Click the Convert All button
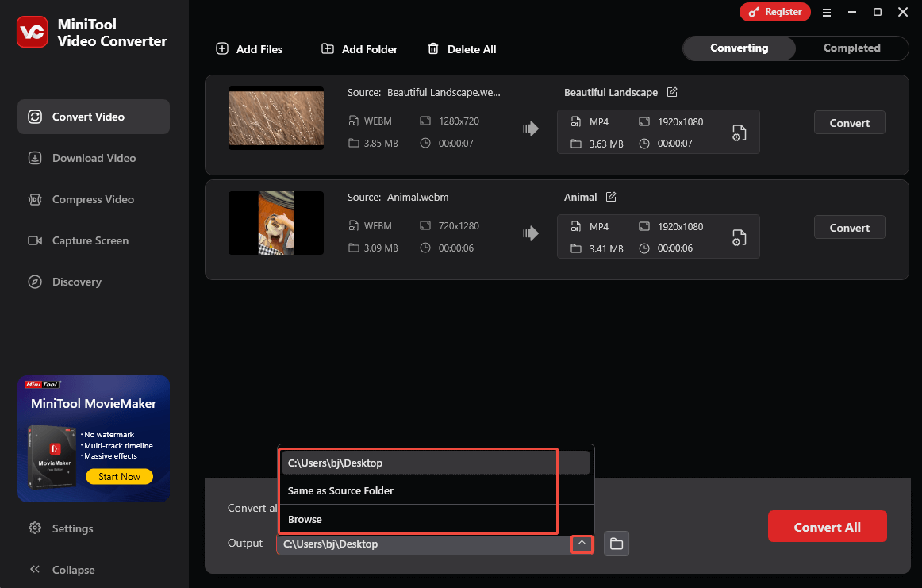922x588 pixels. coord(827,526)
